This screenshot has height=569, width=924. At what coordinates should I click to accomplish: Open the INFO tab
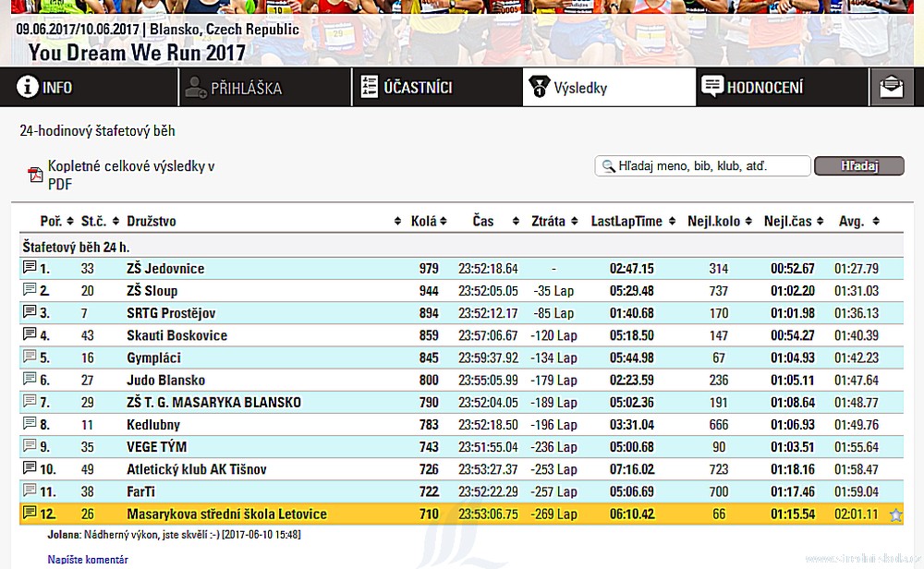pyautogui.click(x=89, y=87)
